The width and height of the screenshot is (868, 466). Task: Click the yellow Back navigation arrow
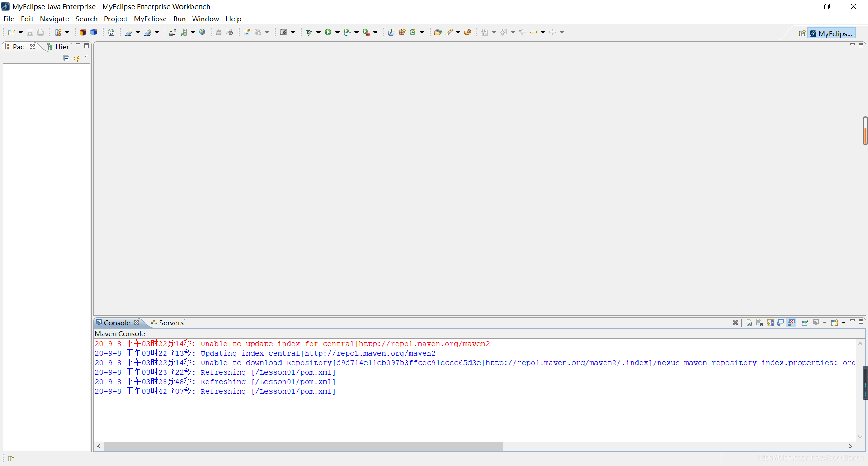533,32
